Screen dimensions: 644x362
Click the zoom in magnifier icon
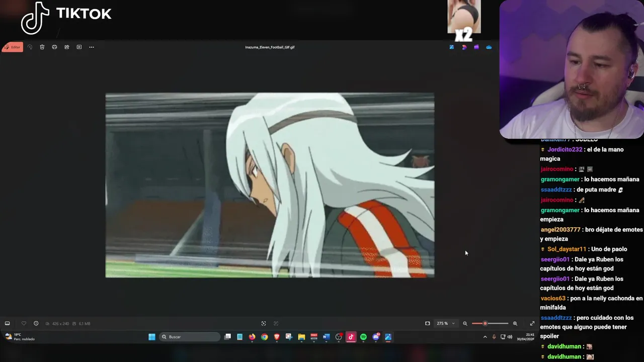[x=515, y=323]
